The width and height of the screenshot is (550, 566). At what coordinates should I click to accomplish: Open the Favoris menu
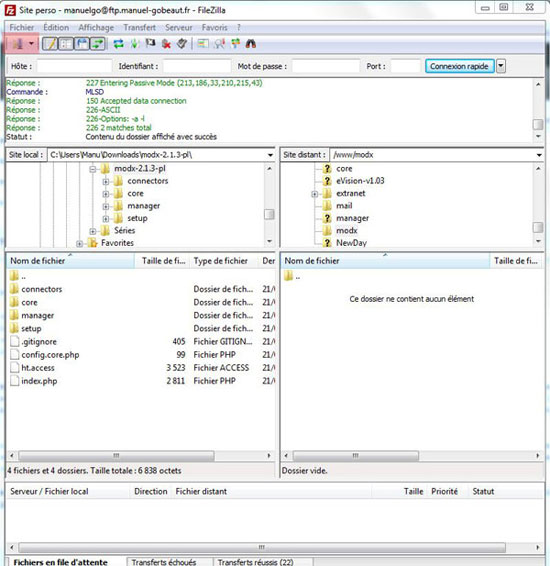tap(214, 28)
